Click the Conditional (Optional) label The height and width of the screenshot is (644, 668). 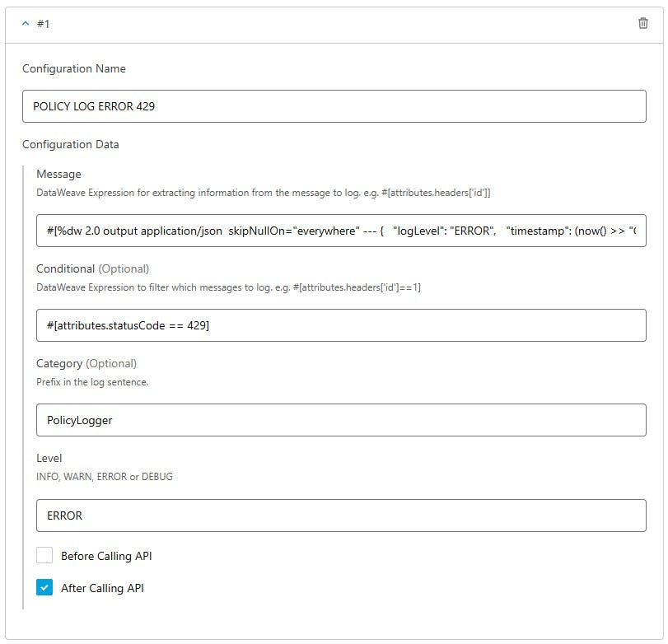(x=93, y=268)
